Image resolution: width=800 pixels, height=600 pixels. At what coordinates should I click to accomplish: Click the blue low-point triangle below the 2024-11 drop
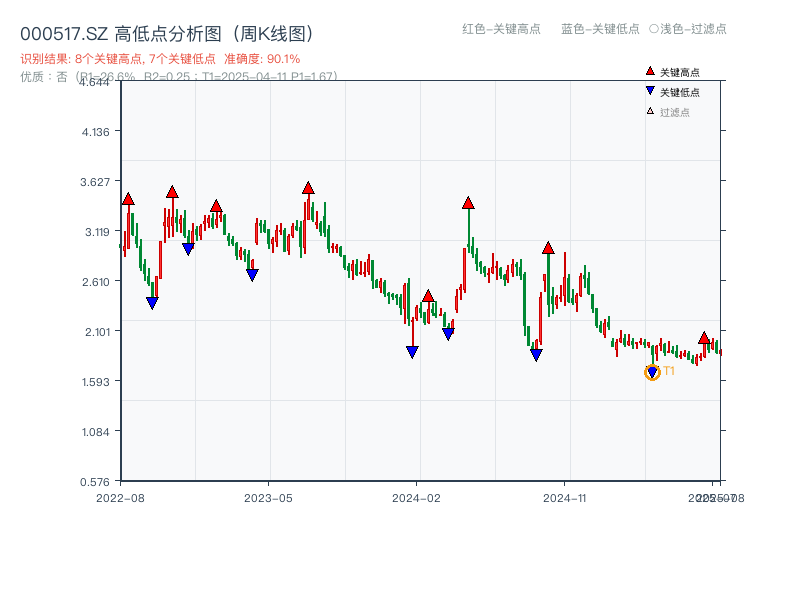pos(534,355)
